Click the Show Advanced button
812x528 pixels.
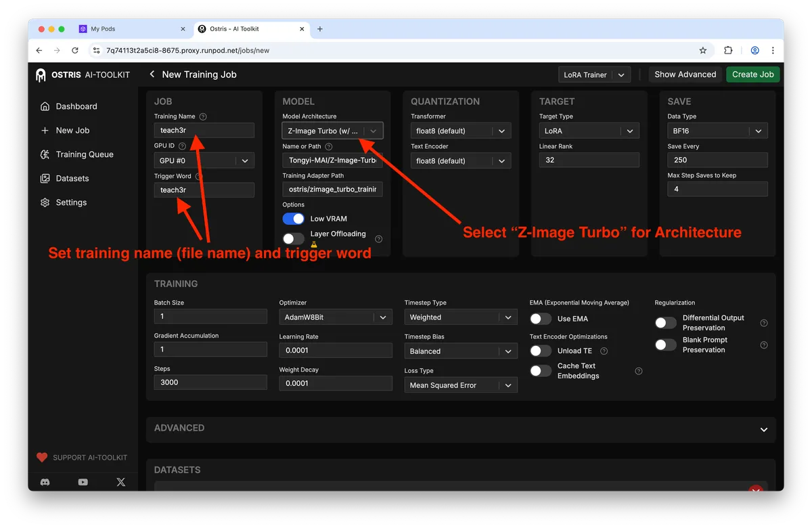click(x=685, y=74)
